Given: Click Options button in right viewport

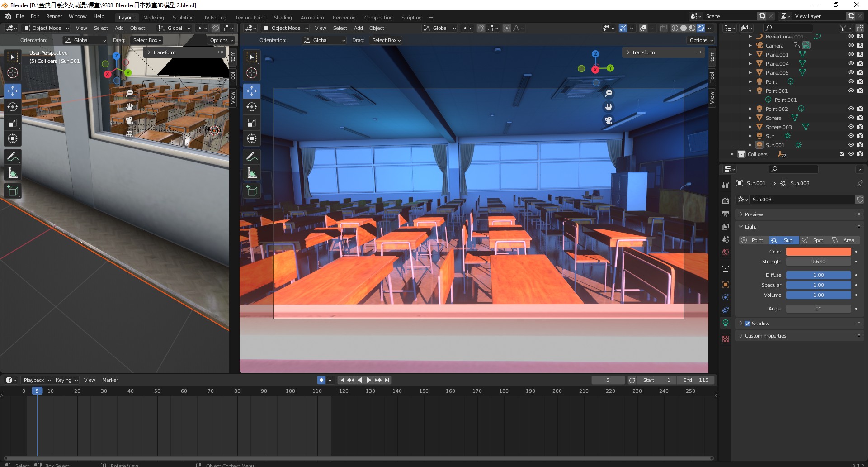Looking at the screenshot, I should pos(701,40).
